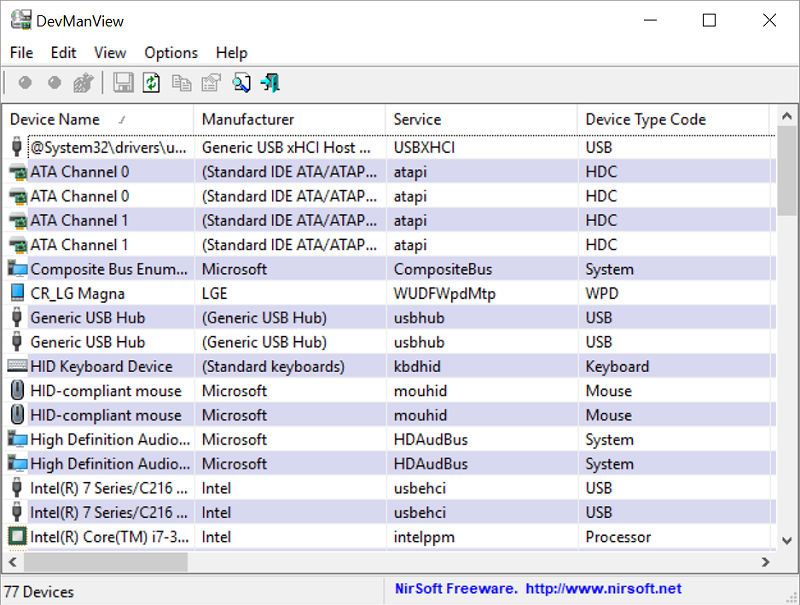Click the Disable and Enable gear icon
The image size is (800, 605).
coord(84,83)
